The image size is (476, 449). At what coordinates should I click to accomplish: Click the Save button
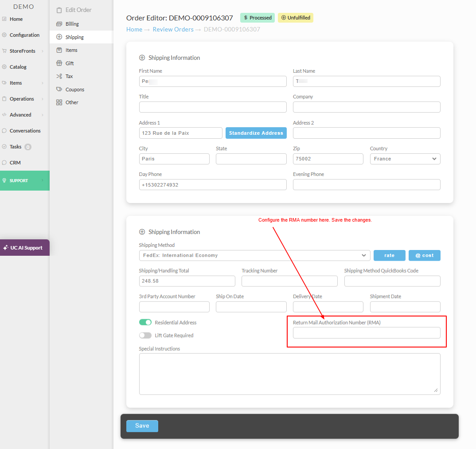pyautogui.click(x=142, y=426)
